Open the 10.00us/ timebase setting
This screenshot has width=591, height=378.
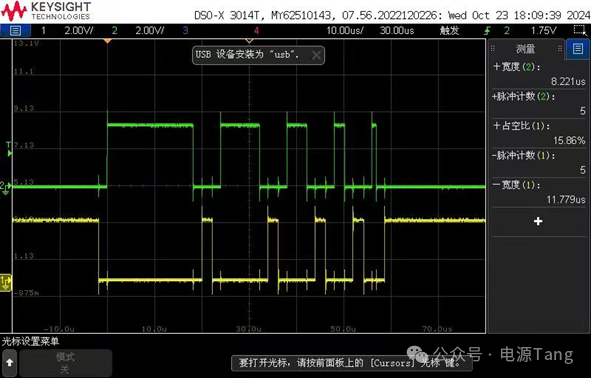(344, 31)
